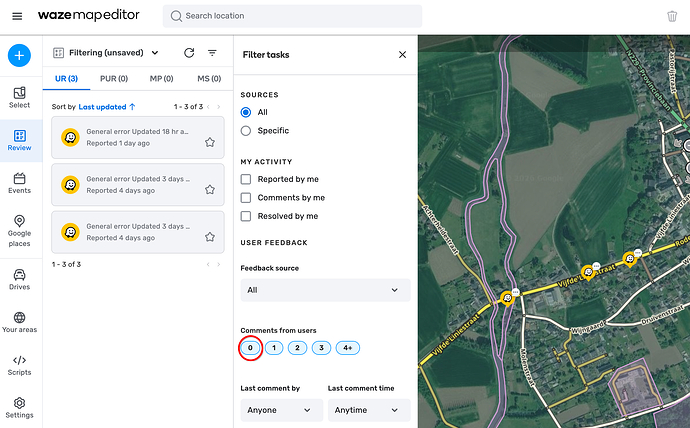The height and width of the screenshot is (428, 690).
Task: Refresh the review task list
Action: (189, 53)
